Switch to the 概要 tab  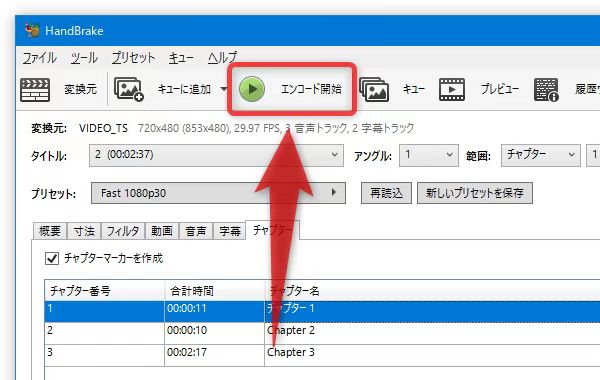pyautogui.click(x=50, y=231)
